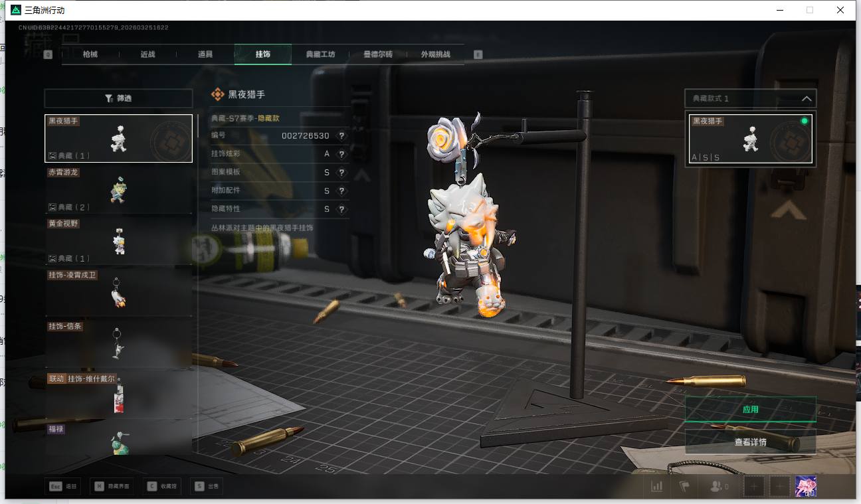Click the 查看详情 button
The image size is (861, 504).
pos(750,442)
